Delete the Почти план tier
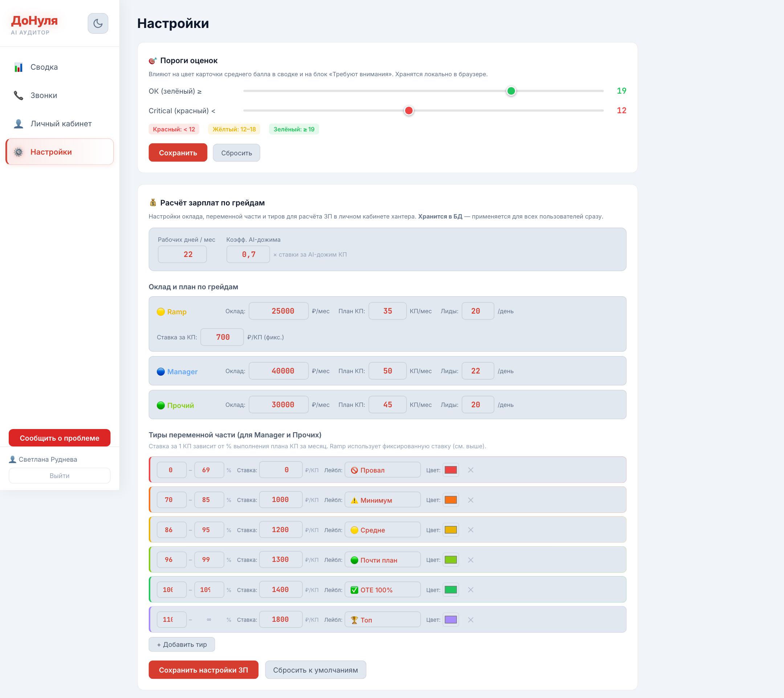784x698 pixels. click(471, 560)
